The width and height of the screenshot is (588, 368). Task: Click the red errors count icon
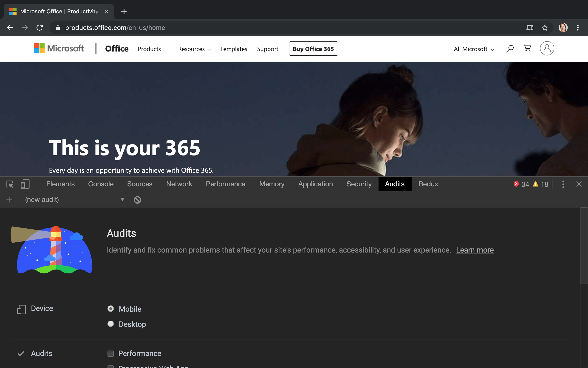coord(516,184)
